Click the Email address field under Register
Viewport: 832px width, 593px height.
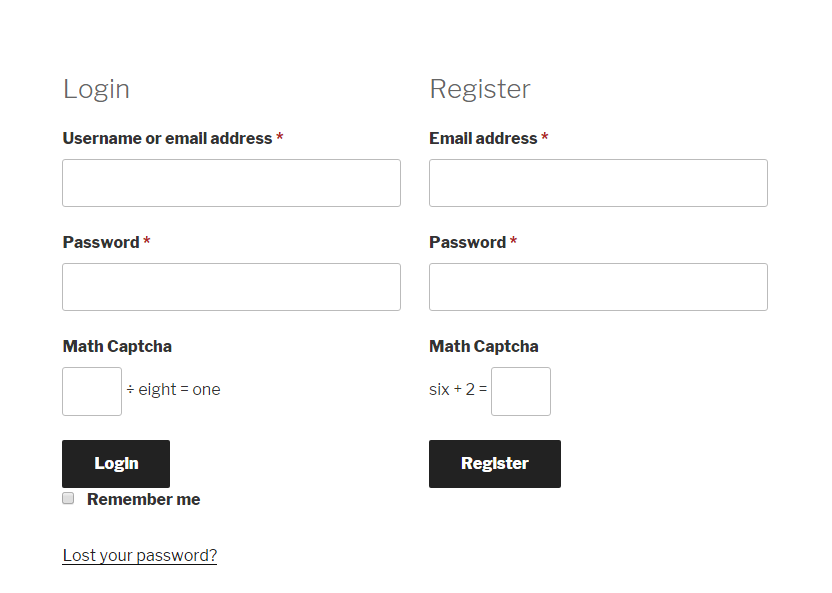pyautogui.click(x=598, y=183)
